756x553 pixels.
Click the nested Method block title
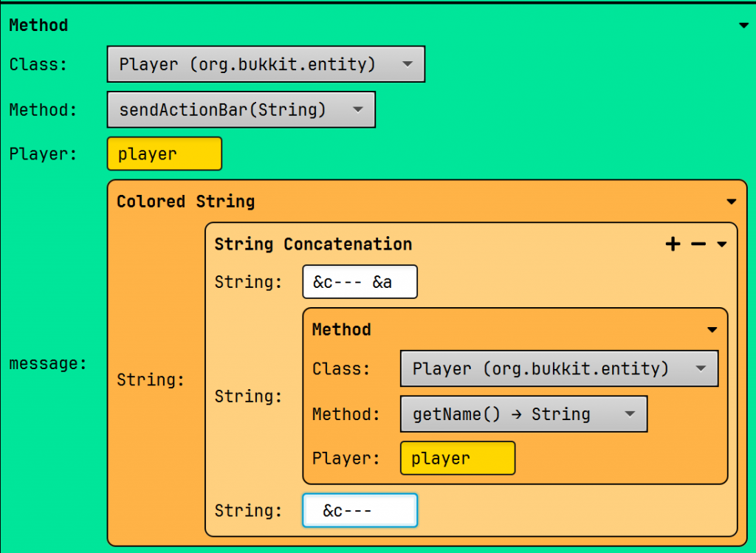pos(341,329)
